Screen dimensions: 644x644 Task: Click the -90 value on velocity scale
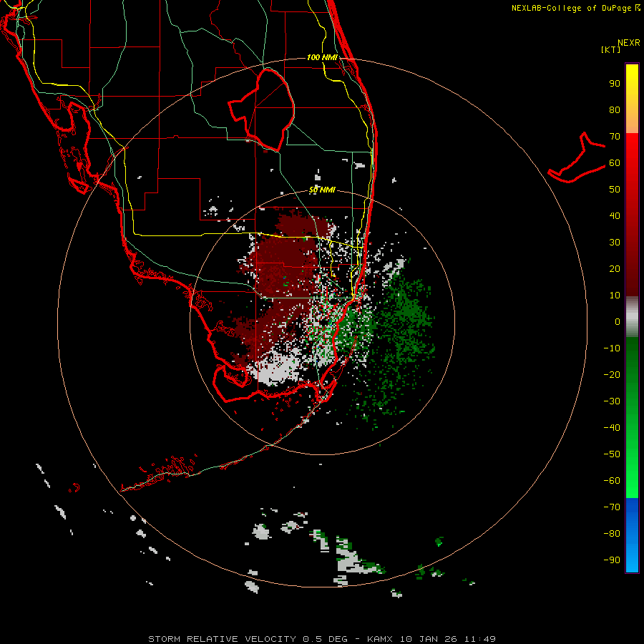coord(612,560)
